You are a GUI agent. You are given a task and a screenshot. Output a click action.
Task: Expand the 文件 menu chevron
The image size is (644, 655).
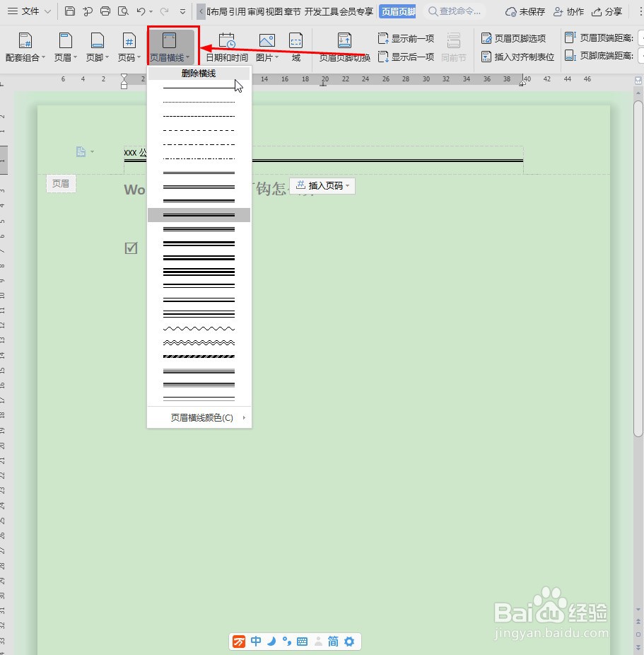pyautogui.click(x=47, y=11)
